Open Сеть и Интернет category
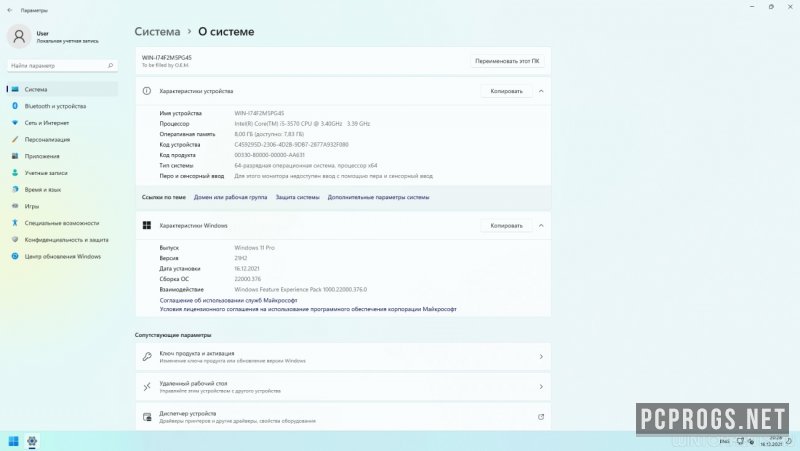The width and height of the screenshot is (800, 451). 62,122
